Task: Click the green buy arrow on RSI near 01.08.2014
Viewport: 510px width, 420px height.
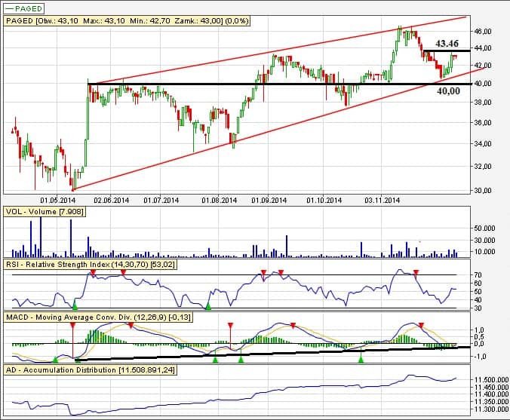Action: coord(208,305)
